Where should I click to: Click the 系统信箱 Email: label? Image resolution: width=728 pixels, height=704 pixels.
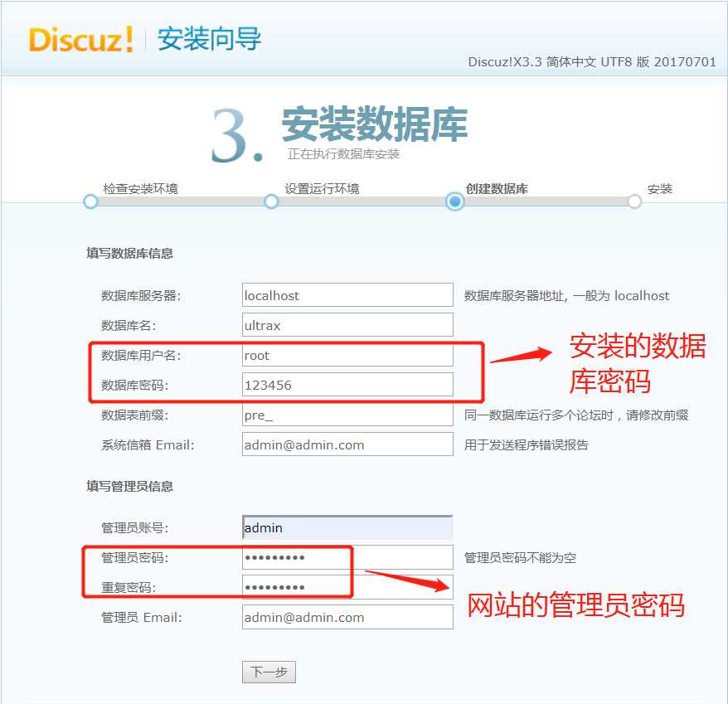click(x=148, y=445)
